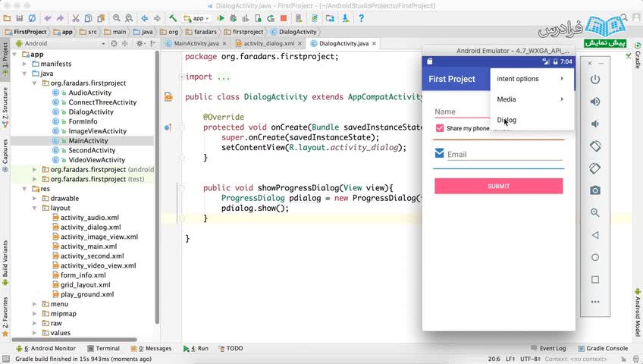Collapse the res folder node
The image size is (643, 364).
pos(24,189)
